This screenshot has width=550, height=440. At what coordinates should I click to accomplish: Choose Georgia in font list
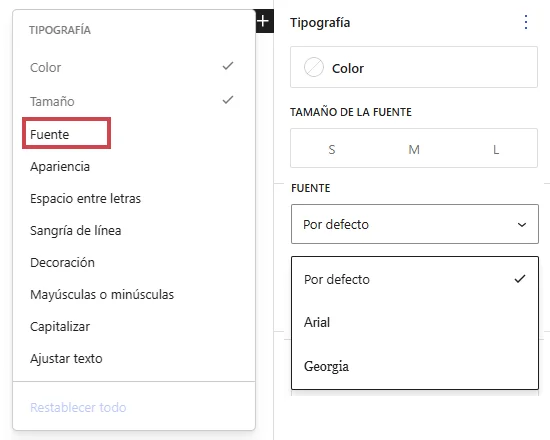[x=415, y=366]
